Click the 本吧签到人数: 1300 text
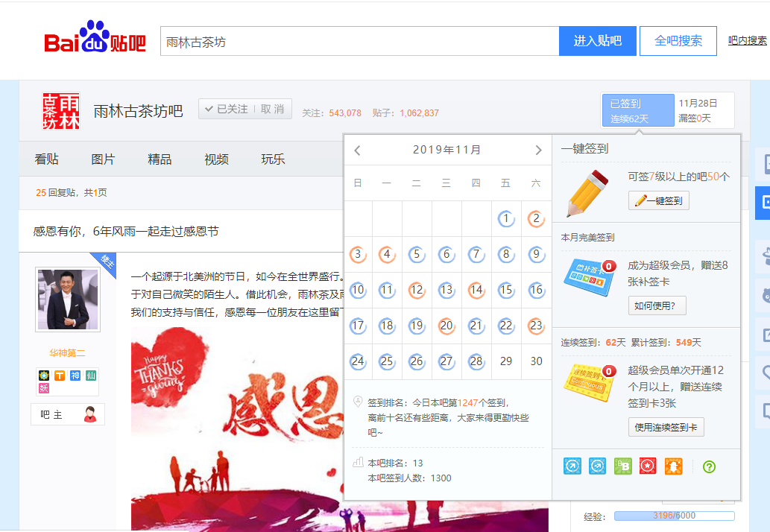 pyautogui.click(x=409, y=478)
